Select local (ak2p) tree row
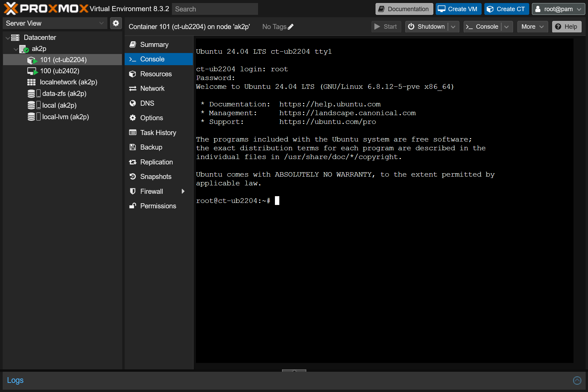Viewport: 588px width, 392px height. tap(62, 105)
